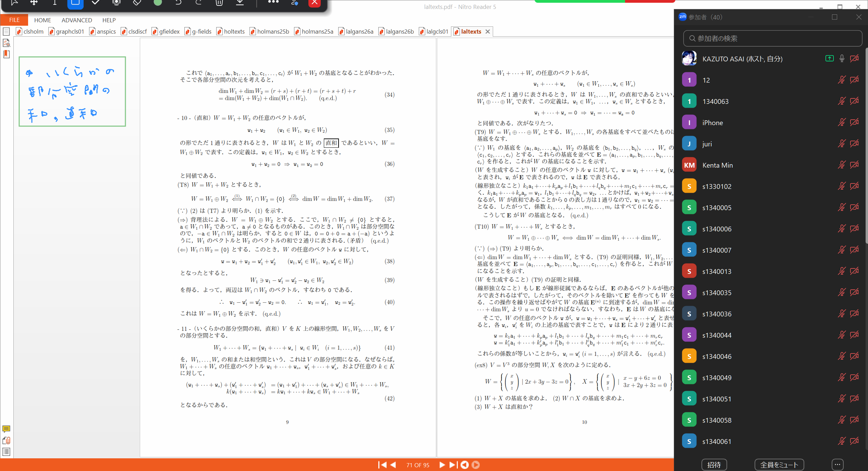Switch to the holmans25a document tab
868x471 pixels.
pyautogui.click(x=314, y=32)
